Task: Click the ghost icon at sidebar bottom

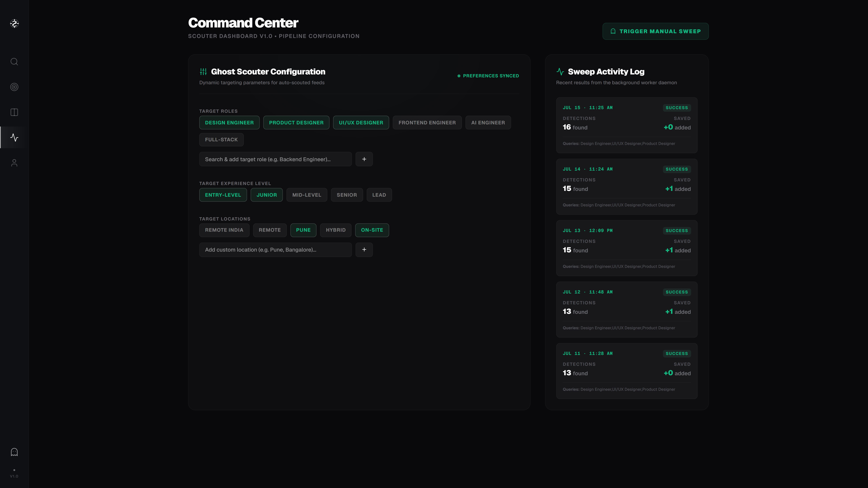Action: click(x=14, y=452)
